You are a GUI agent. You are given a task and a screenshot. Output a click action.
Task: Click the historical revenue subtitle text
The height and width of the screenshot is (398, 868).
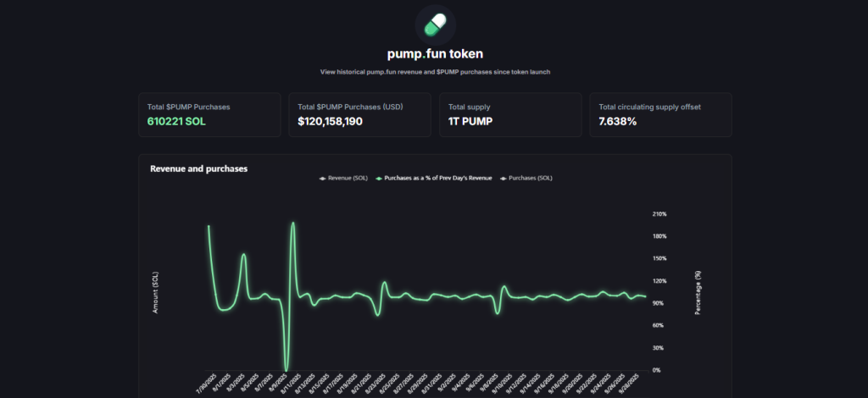[x=435, y=72]
